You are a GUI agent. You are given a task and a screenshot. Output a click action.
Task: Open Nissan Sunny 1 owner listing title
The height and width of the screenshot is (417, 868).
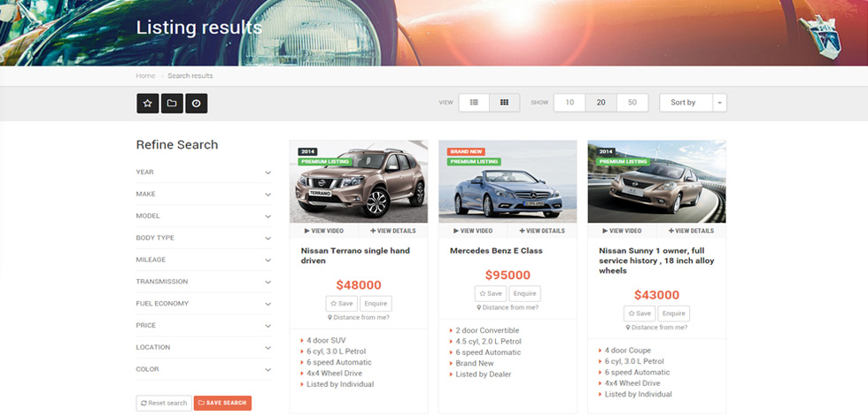[x=656, y=260]
